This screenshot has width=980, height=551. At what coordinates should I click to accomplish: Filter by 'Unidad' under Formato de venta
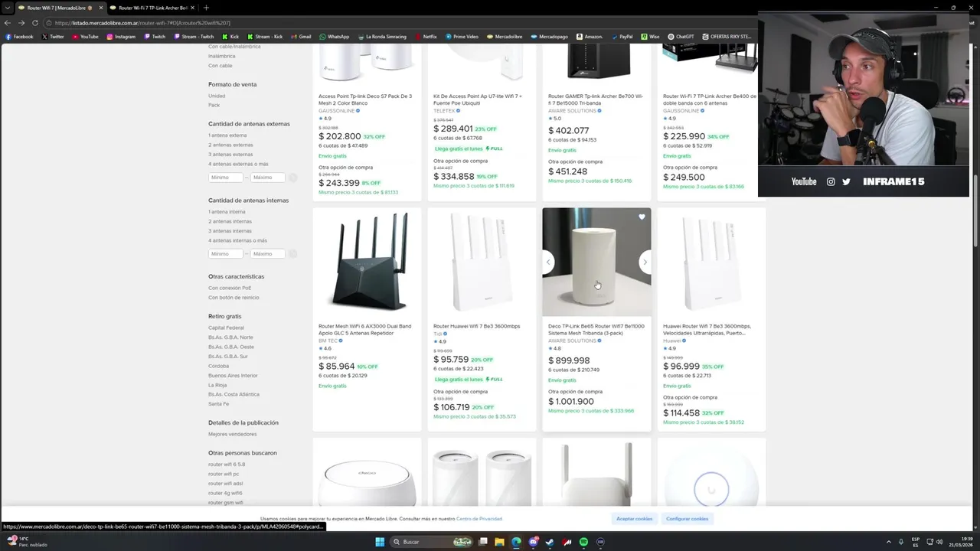[217, 96]
